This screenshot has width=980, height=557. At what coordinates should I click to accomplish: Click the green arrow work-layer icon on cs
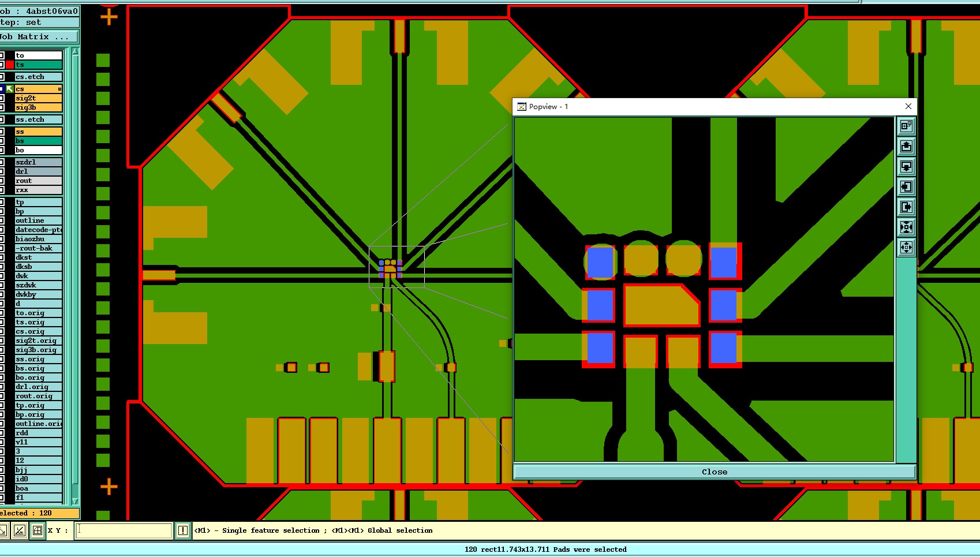point(10,89)
